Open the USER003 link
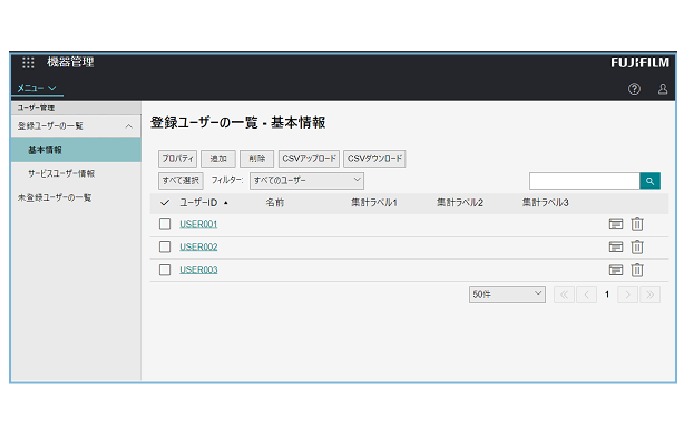Viewport: 686px width, 431px height. tap(199, 270)
